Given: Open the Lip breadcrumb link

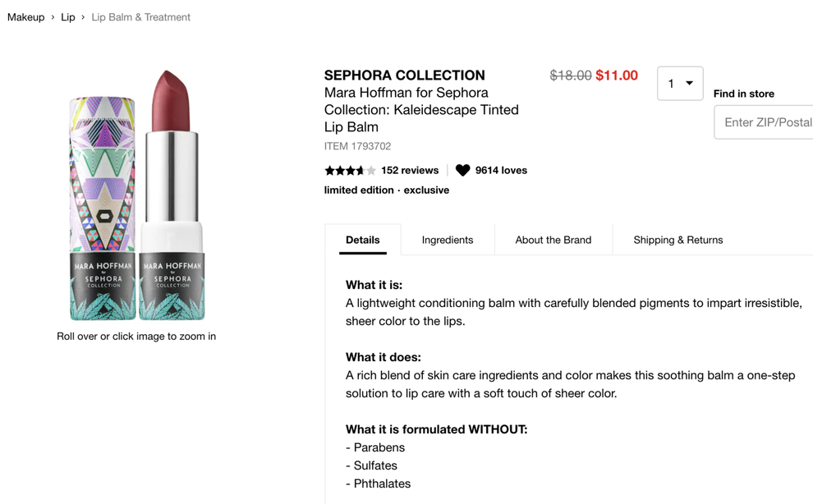Looking at the screenshot, I should click(x=68, y=16).
